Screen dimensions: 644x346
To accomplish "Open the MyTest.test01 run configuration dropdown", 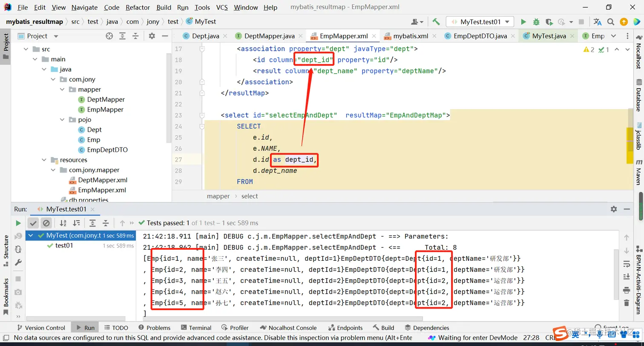I will tap(480, 22).
